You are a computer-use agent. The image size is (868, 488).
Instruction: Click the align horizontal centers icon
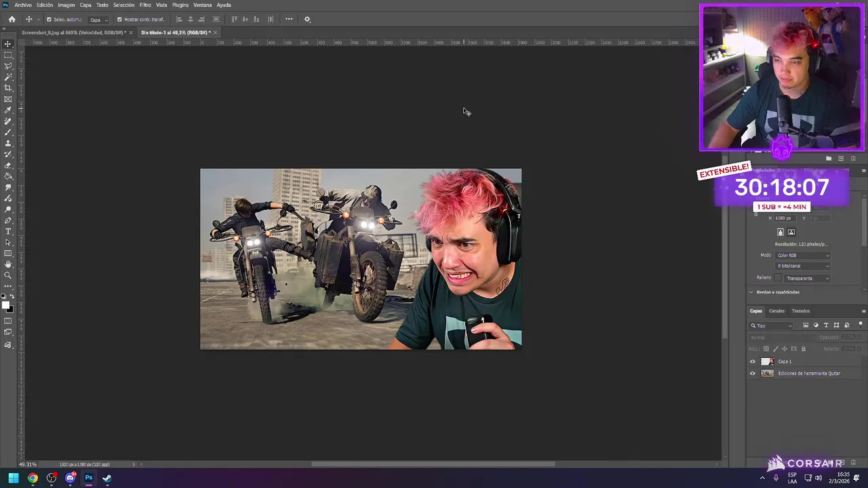pyautogui.click(x=191, y=19)
